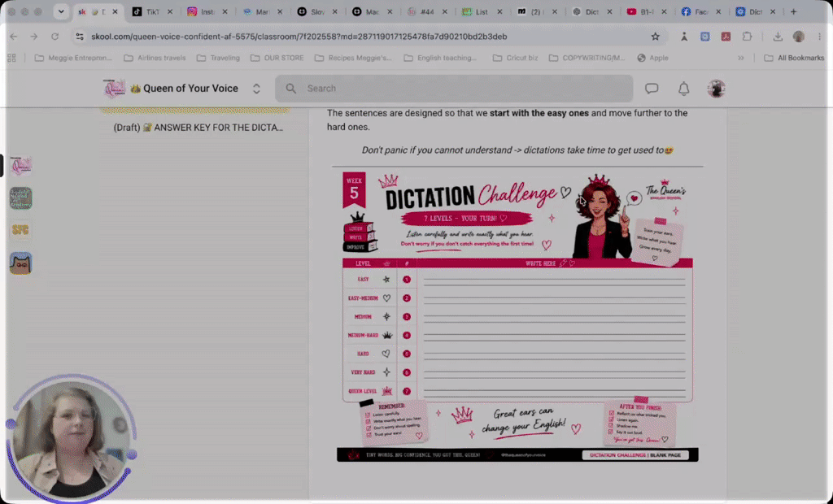Open the notifications bell
The height and width of the screenshot is (504, 833).
[x=683, y=89]
